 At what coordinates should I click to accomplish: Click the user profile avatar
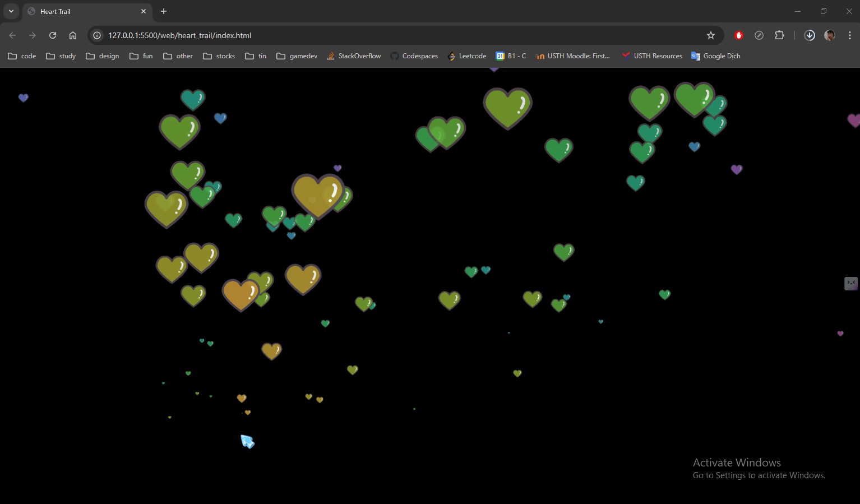(x=830, y=35)
